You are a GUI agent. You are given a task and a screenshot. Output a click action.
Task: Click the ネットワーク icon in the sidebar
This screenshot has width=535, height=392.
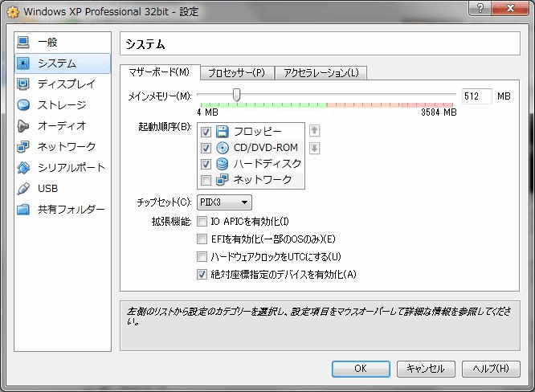22,147
